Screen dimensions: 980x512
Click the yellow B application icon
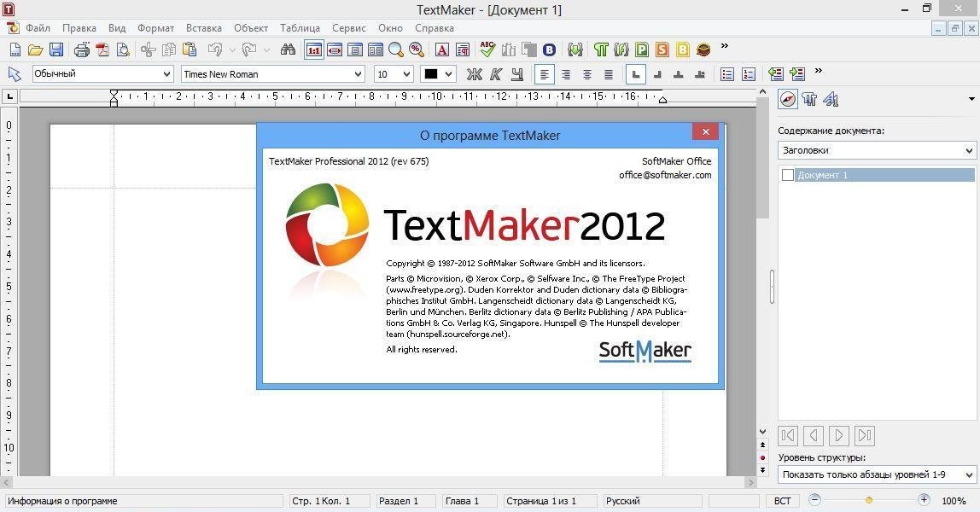pos(683,50)
